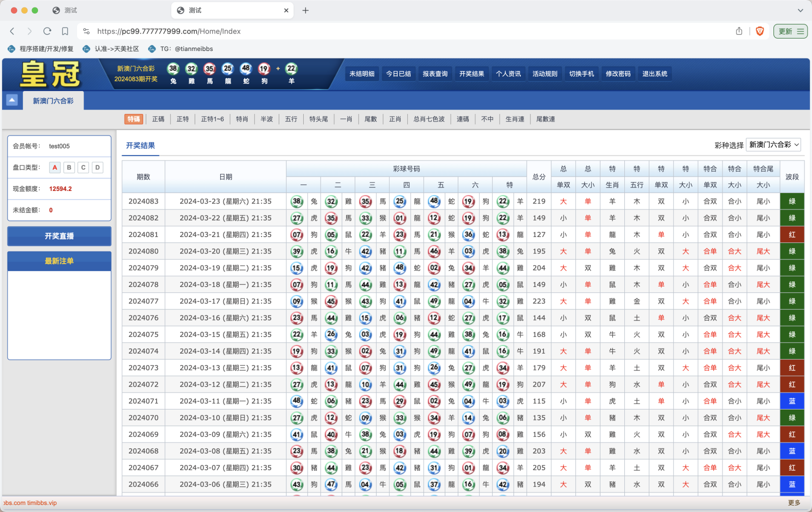Image resolution: width=812 pixels, height=512 pixels.
Task: Click the browser address bar URL
Action: pyautogui.click(x=169, y=31)
